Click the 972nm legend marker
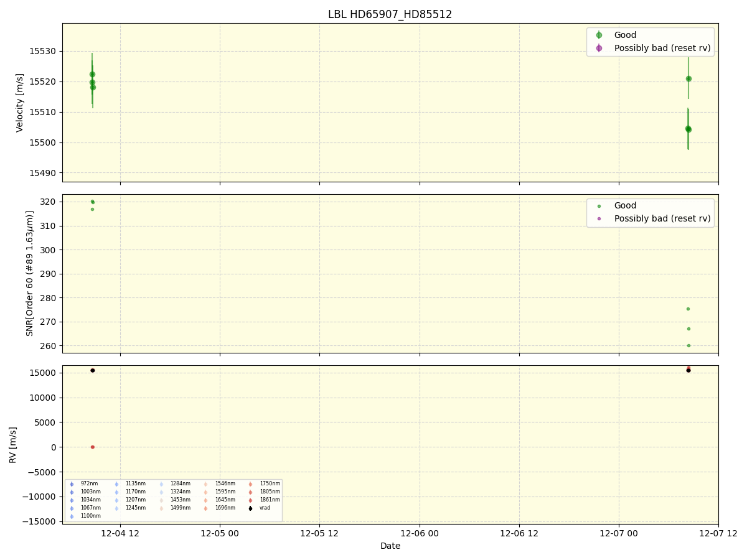 tap(72, 484)
